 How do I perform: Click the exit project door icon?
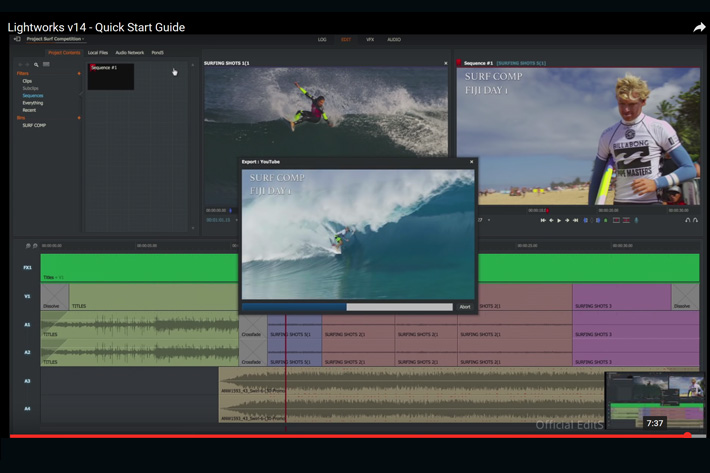tap(17, 39)
